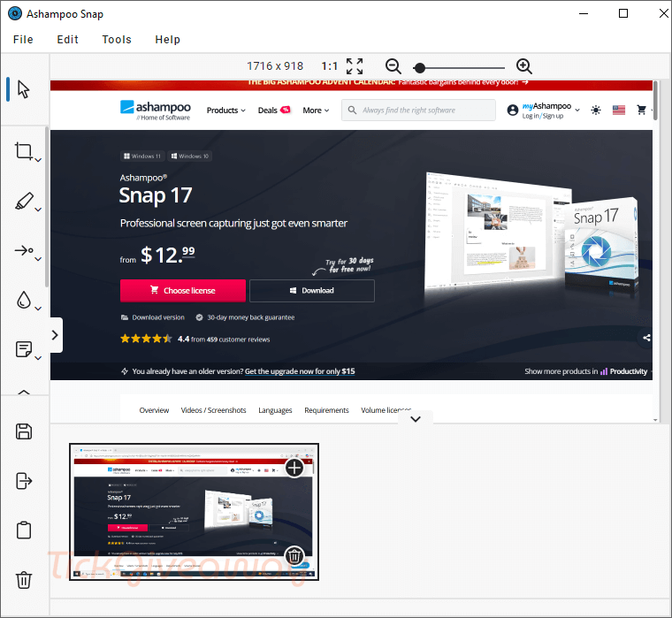Click the zoom slider handle
This screenshot has height=618, width=672.
(420, 68)
